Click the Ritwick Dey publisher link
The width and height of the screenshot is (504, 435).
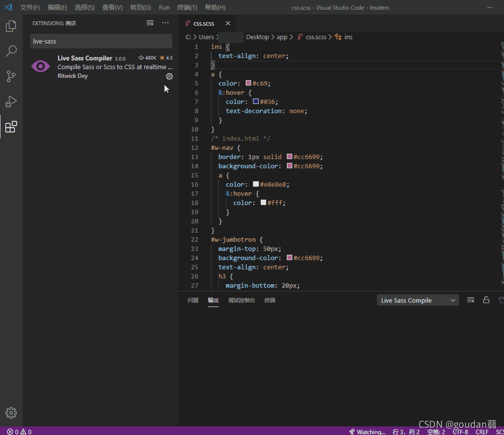72,75
